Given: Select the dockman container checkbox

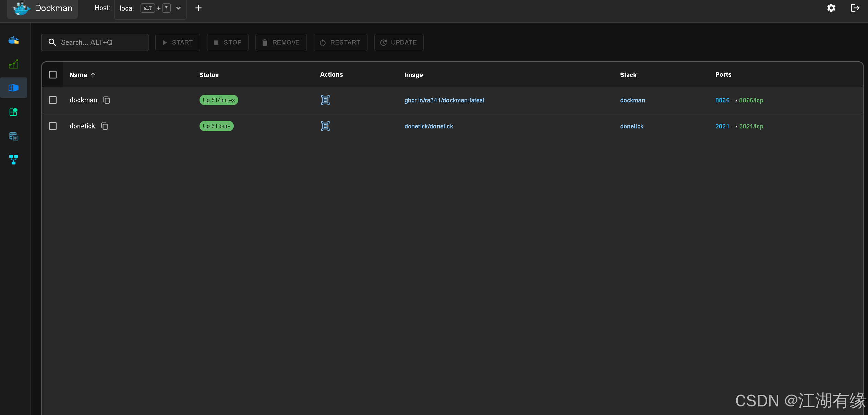Looking at the screenshot, I should (53, 100).
